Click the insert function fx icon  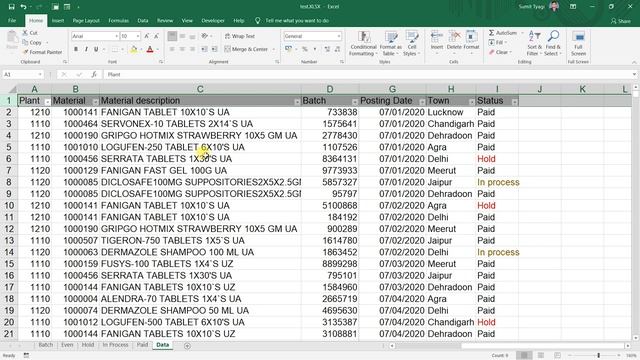[x=94, y=74]
